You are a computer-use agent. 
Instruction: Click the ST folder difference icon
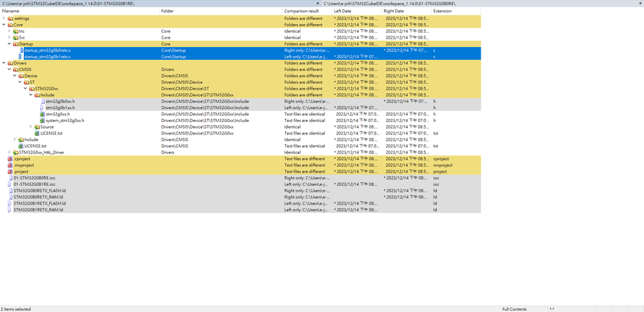(26, 82)
